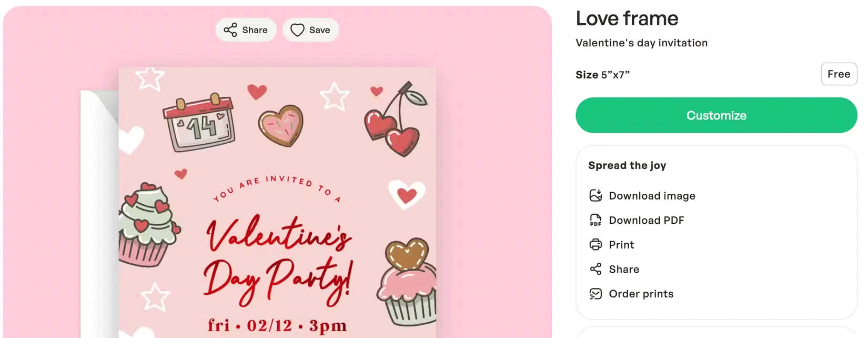Choose the Download PDF option
Viewport: 868px width, 338px height.
(646, 220)
